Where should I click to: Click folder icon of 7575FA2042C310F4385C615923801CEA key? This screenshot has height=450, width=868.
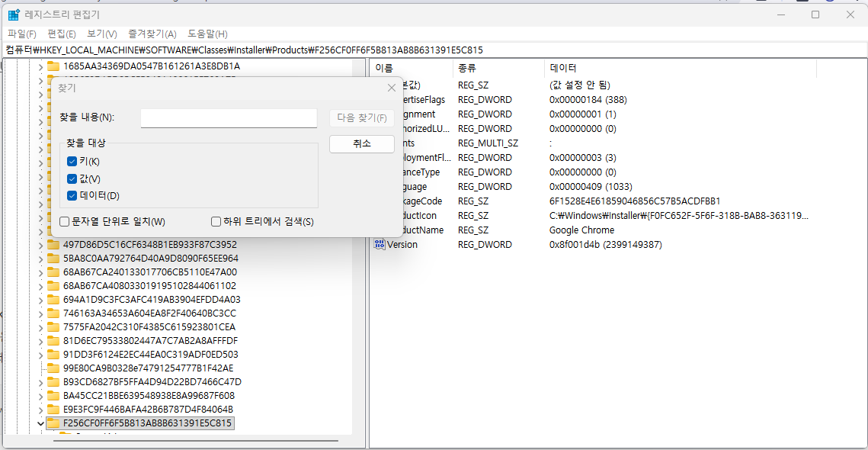coord(53,327)
